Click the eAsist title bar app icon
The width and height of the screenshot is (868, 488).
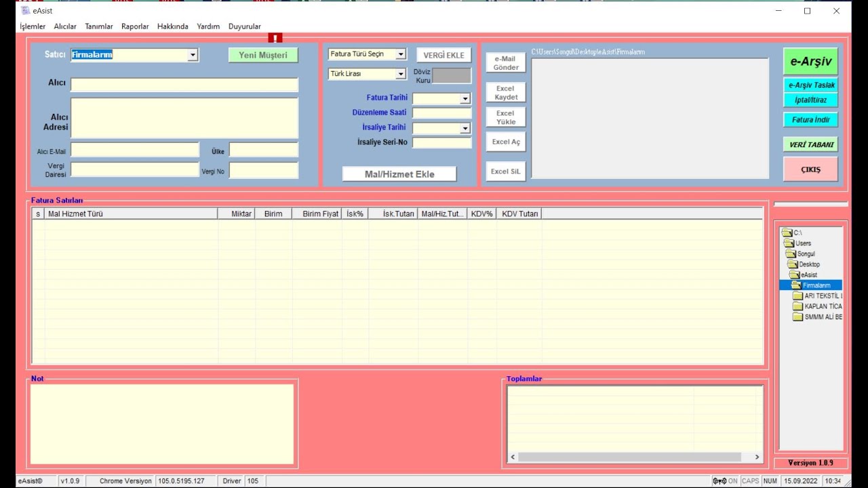pos(26,11)
